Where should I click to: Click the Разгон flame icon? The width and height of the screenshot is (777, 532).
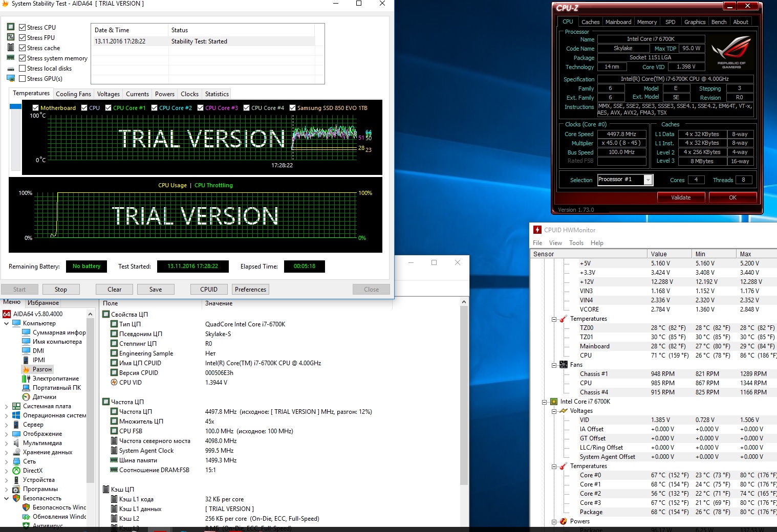pyautogui.click(x=26, y=369)
